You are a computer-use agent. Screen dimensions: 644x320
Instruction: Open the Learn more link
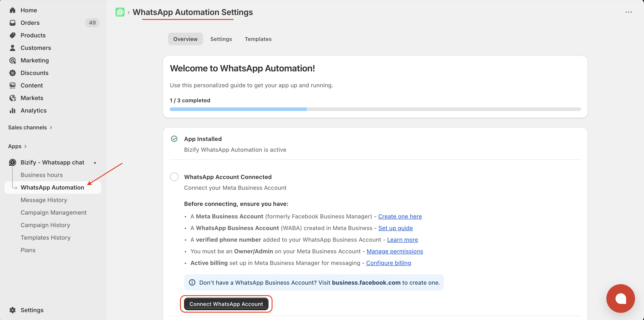[403, 240]
